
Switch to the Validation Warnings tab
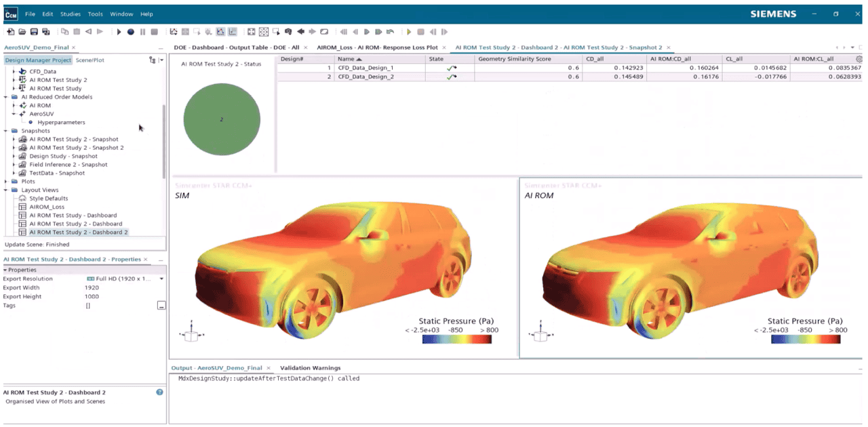[x=310, y=368]
